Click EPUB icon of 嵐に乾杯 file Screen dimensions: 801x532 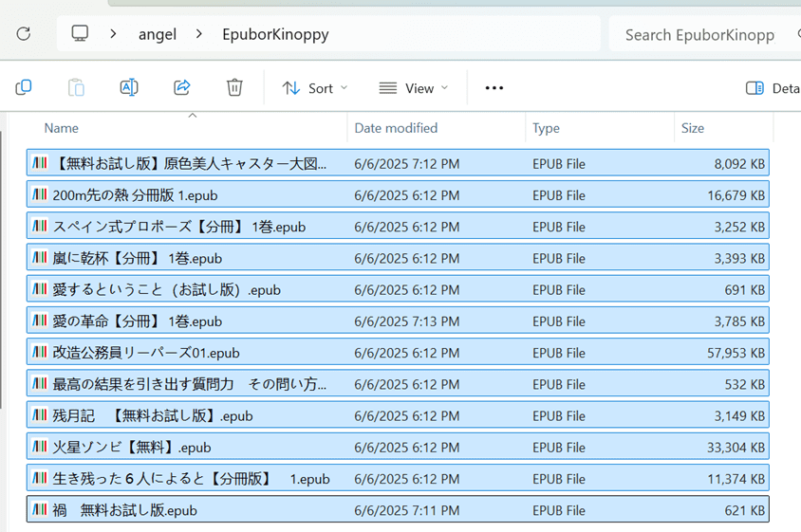pos(39,258)
